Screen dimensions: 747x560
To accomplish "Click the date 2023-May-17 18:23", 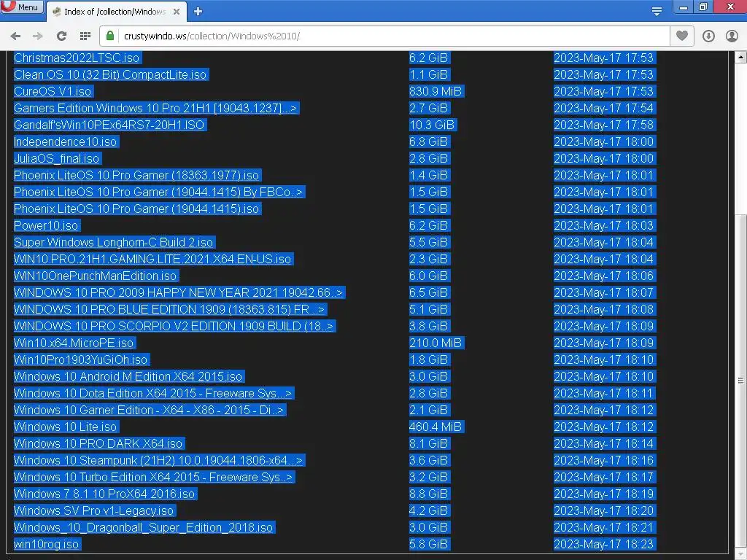I will pyautogui.click(x=603, y=544).
